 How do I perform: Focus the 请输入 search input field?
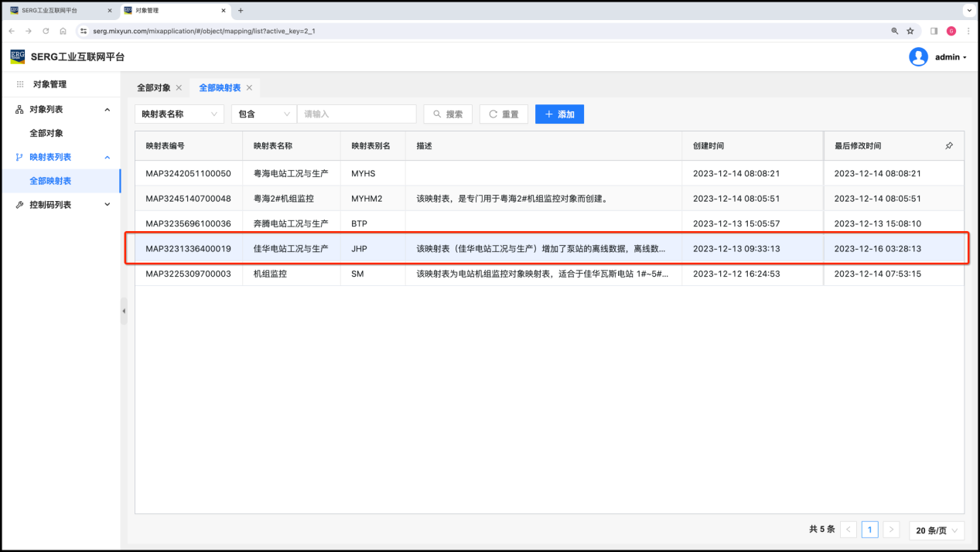coord(357,114)
